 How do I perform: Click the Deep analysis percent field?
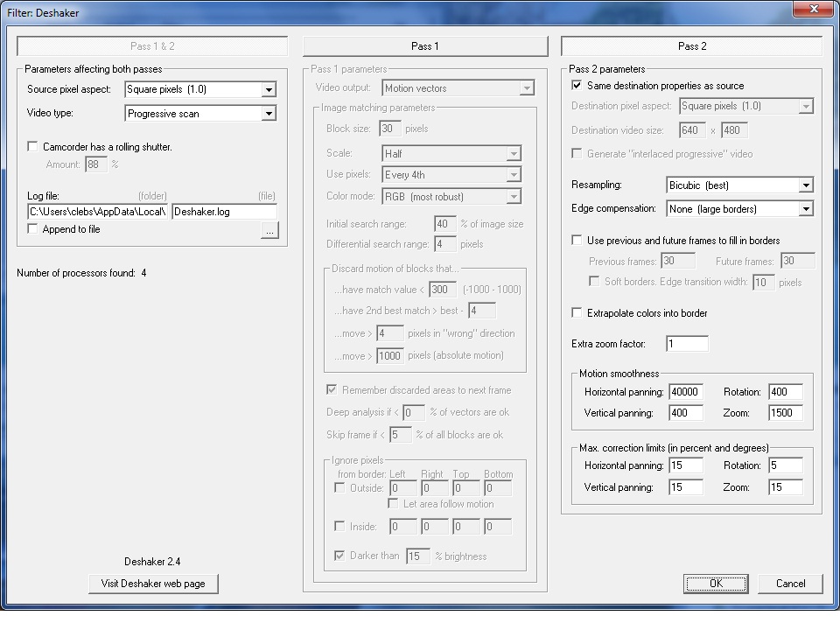point(414,412)
